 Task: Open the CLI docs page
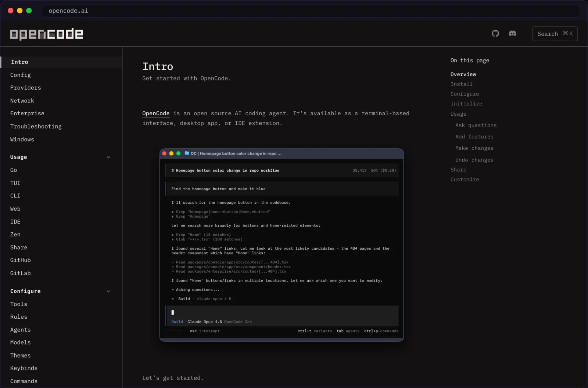(15, 196)
